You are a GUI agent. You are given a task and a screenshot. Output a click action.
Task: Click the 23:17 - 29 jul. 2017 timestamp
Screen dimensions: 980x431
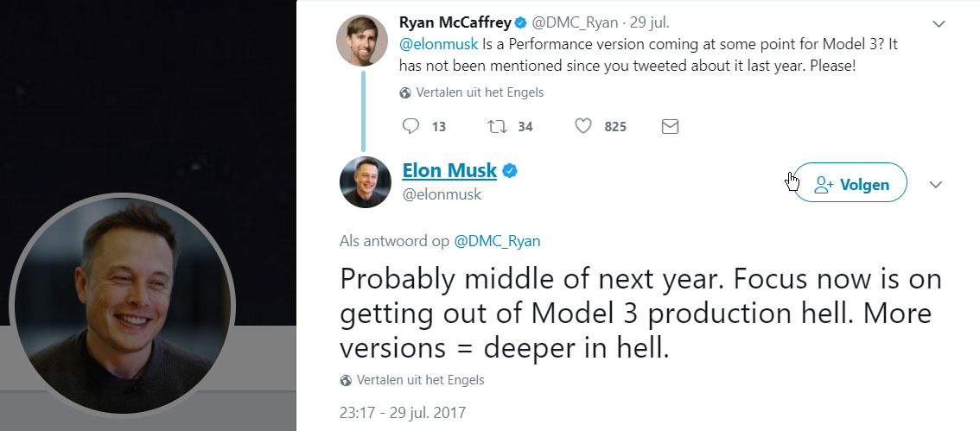tap(403, 413)
